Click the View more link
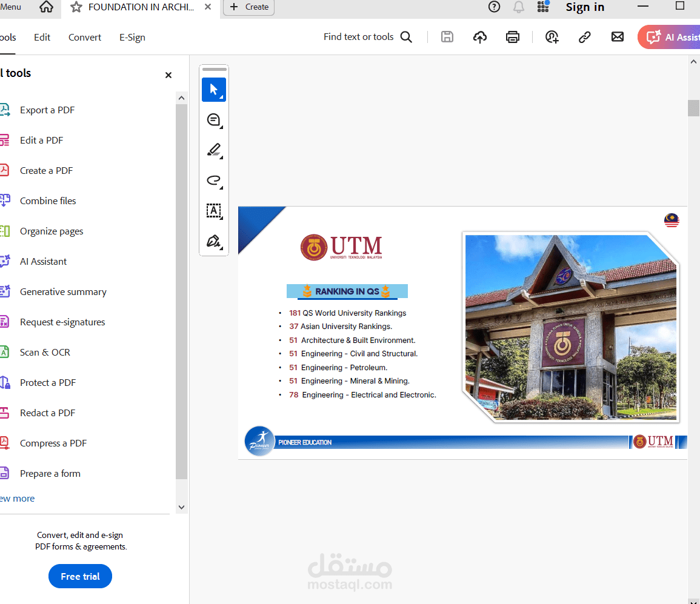 point(17,499)
